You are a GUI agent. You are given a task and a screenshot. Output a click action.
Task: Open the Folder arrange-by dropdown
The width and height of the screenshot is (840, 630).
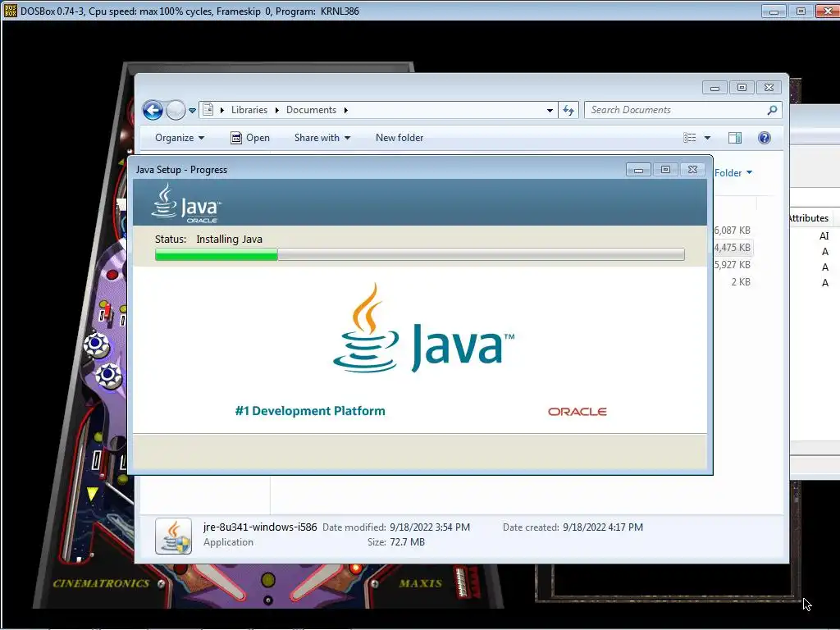(733, 172)
